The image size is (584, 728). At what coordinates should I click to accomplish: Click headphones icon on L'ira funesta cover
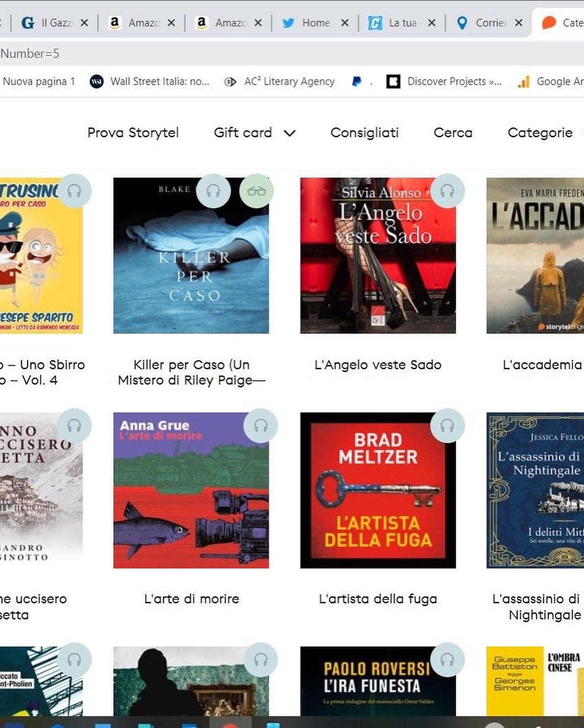point(447,660)
